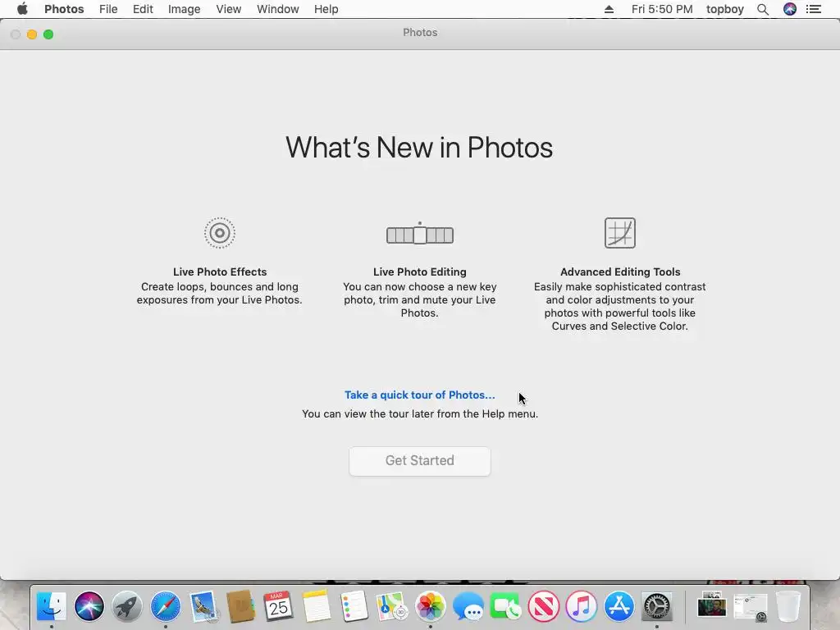This screenshot has height=630, width=840.
Task: Click the Photos window title bar text
Action: (420, 33)
